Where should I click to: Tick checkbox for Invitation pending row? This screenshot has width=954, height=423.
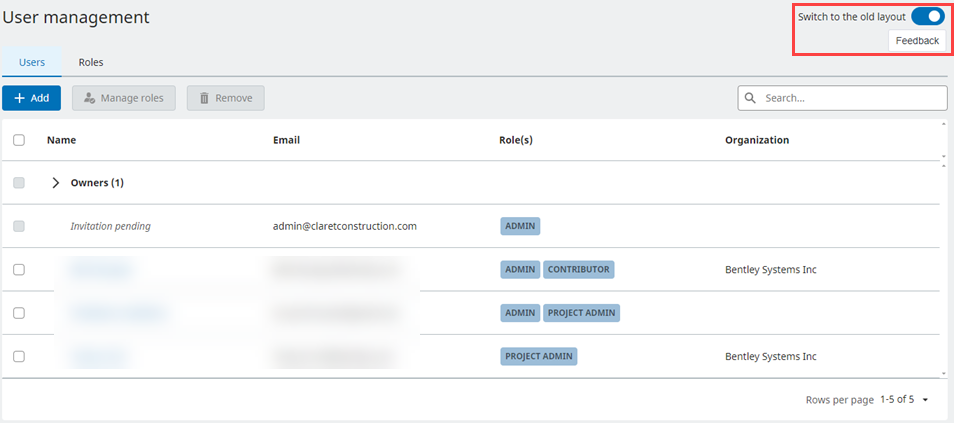[19, 226]
